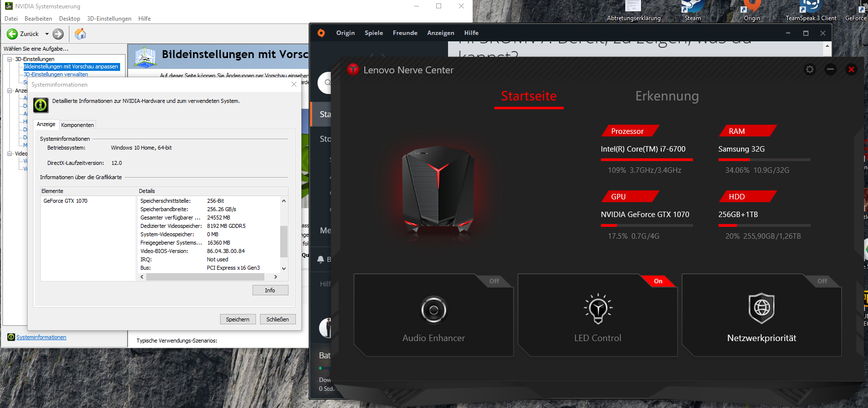Click the NVIDIA Systemsteuerung title bar icon
Viewport: 868px width, 408px height.
pyautogui.click(x=8, y=6)
